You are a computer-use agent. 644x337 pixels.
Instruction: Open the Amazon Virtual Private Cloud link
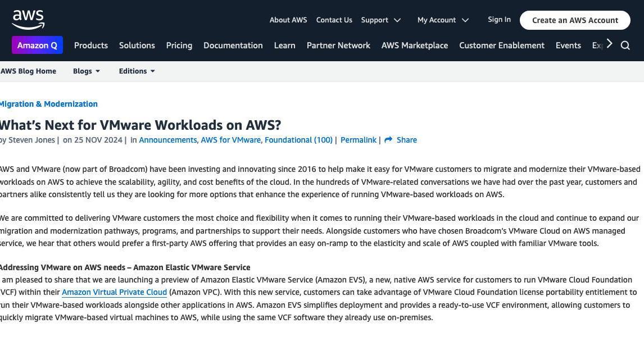pyautogui.click(x=114, y=292)
